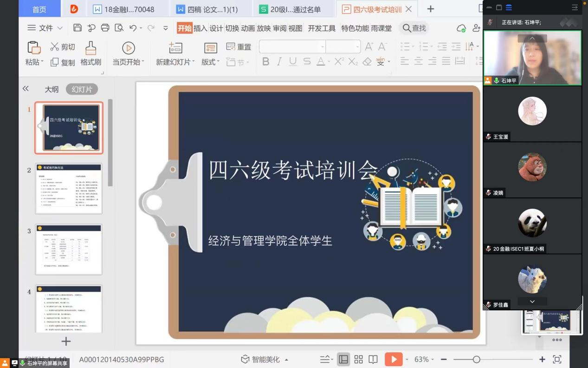Add a new slide with the plus button
The height and width of the screenshot is (368, 588).
coord(66,342)
